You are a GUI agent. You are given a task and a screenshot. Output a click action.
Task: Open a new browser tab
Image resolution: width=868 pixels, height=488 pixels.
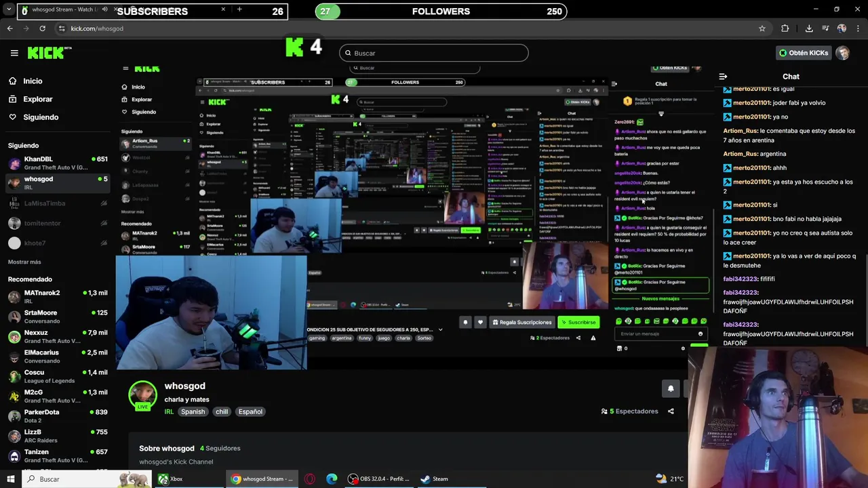[239, 9]
